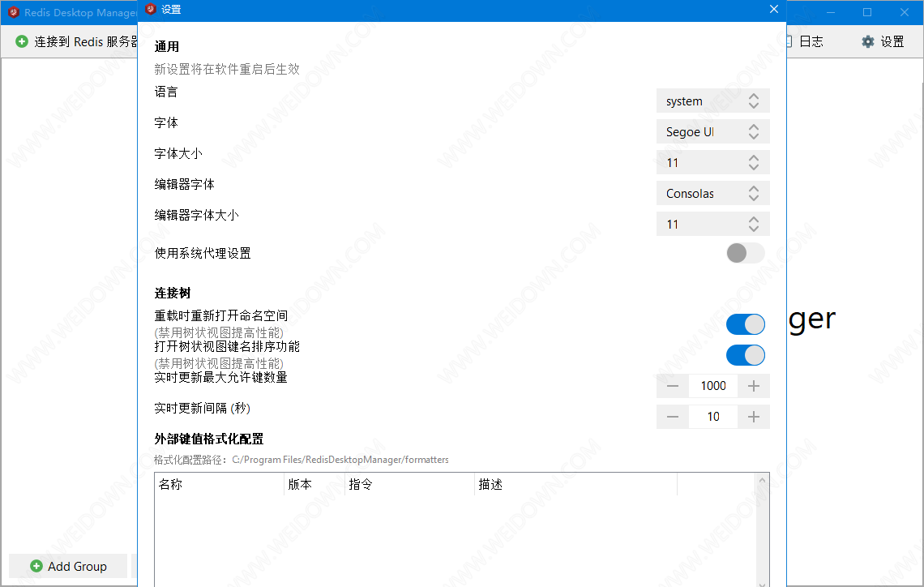Click the formatters table scroll up arrow
Screen dimensions: 924x587
tap(762, 480)
